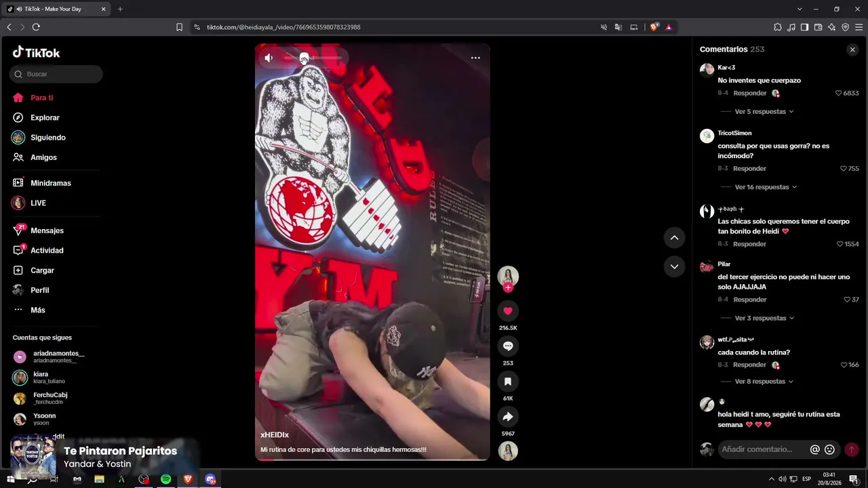Follow the creator with the plus badge
Screen dimensions: 868x488
[x=508, y=287]
